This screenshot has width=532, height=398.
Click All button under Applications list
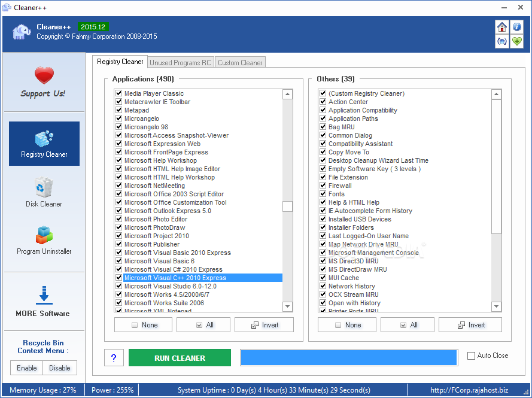pos(203,325)
